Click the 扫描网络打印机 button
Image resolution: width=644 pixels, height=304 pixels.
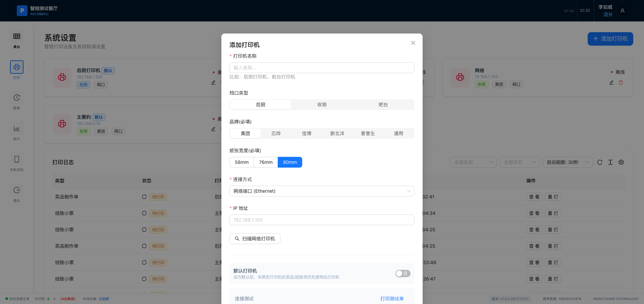[255, 239]
